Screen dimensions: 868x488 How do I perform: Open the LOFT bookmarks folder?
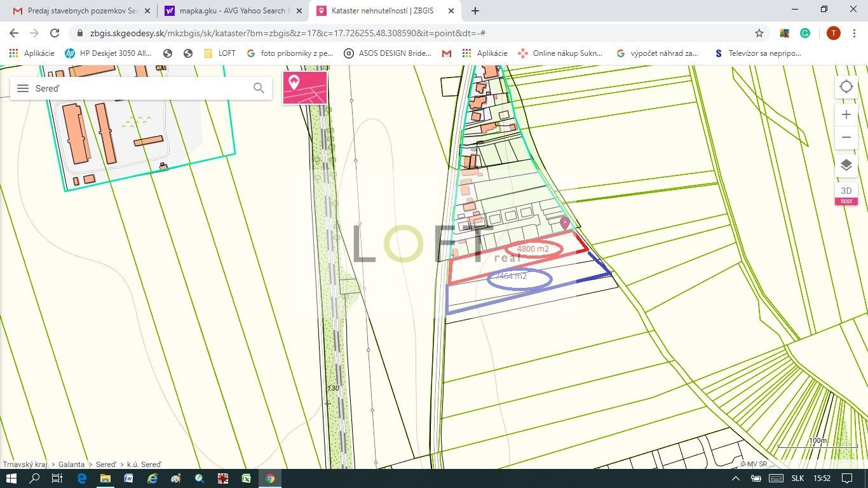(220, 53)
